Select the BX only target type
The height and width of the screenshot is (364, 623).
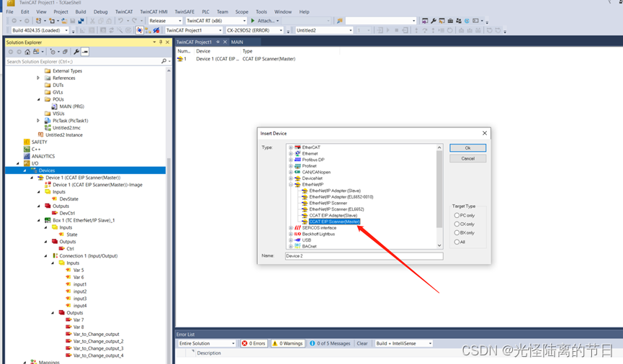[457, 232]
